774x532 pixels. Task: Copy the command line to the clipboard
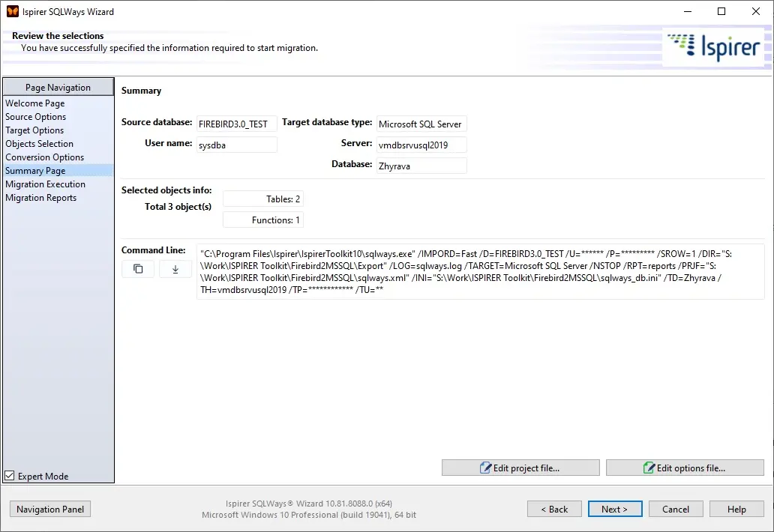[x=138, y=269]
